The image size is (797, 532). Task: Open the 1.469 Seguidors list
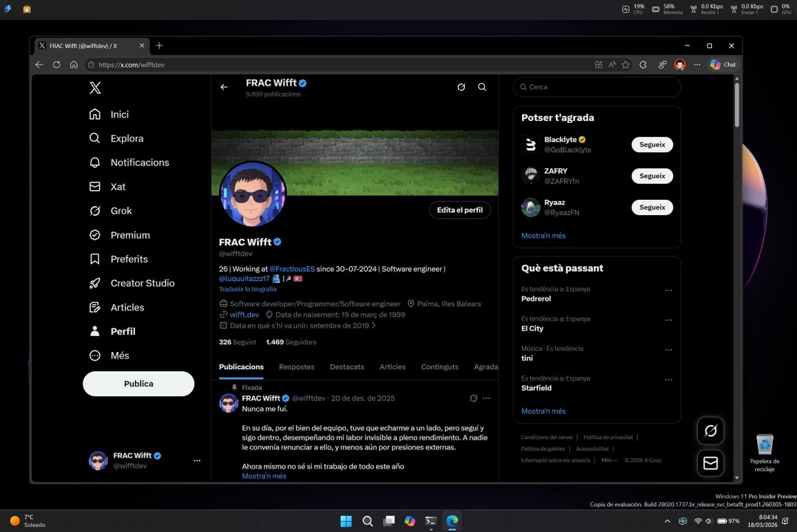[291, 342]
